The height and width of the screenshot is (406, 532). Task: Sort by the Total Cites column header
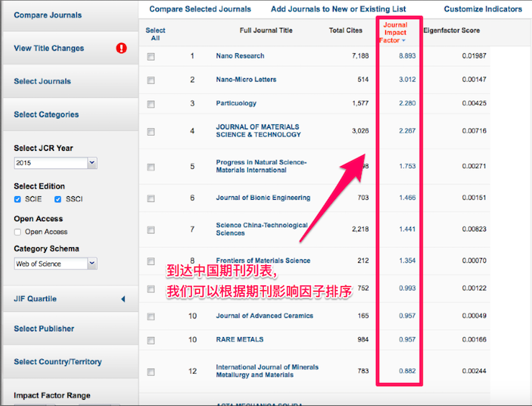click(x=346, y=31)
